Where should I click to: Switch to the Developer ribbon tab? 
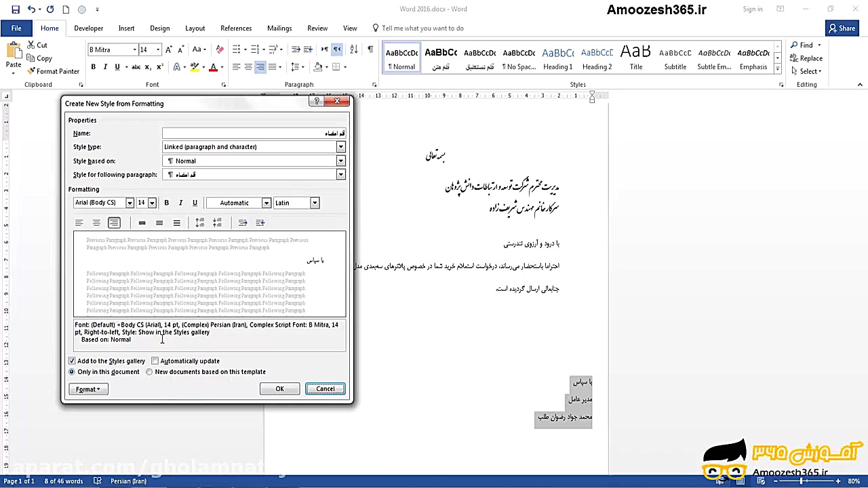pyautogui.click(x=87, y=28)
